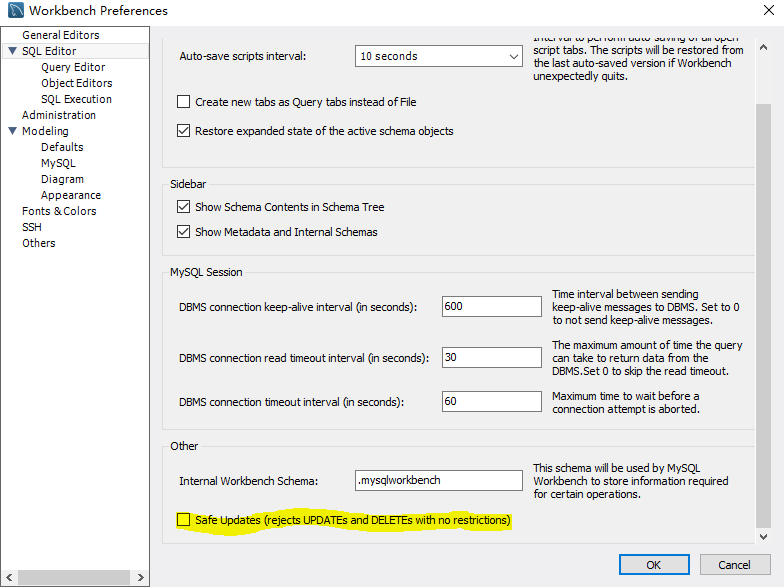Open Modeling Diagram page
Screen dimensions: 784x587
[x=62, y=179]
